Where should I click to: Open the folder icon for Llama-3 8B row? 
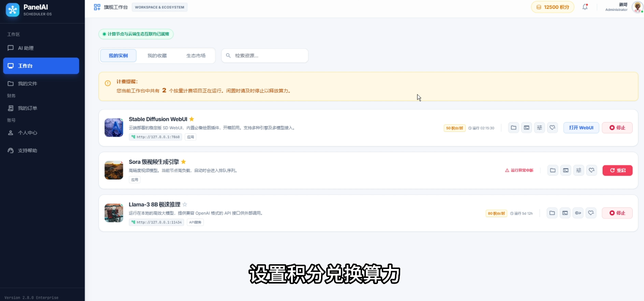click(x=552, y=213)
